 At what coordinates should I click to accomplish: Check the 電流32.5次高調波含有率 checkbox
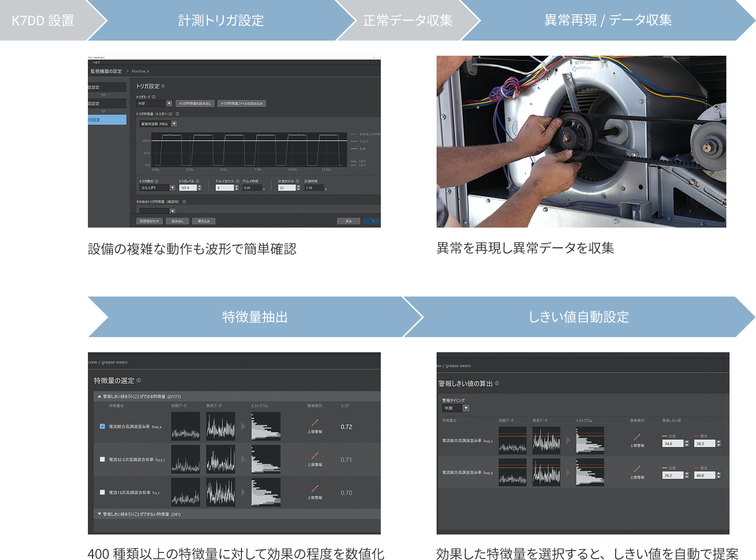[103, 459]
